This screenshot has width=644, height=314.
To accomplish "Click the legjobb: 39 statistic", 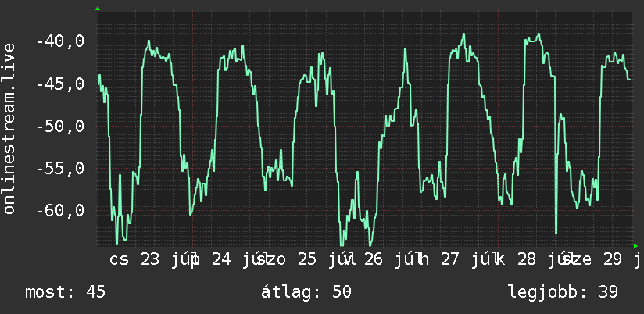I will click(563, 293).
